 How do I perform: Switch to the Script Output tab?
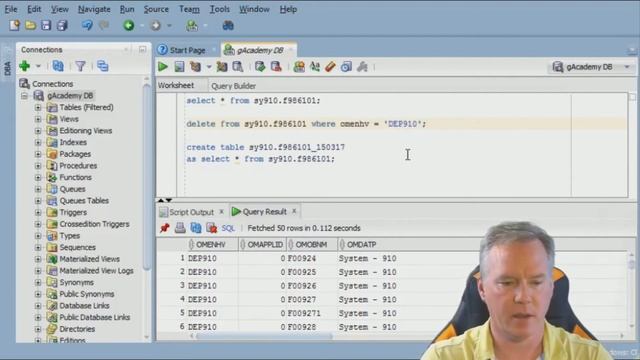pyautogui.click(x=191, y=212)
